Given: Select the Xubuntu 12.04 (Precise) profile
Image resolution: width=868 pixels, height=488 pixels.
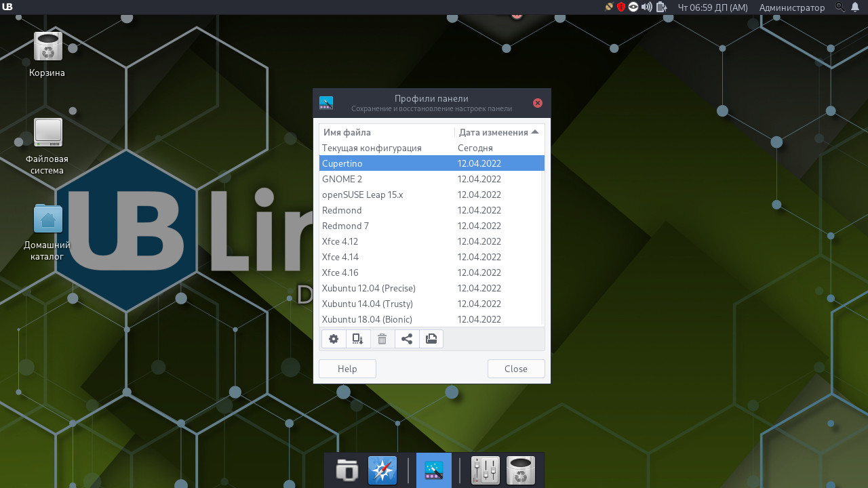Looking at the screenshot, I should 432,288.
